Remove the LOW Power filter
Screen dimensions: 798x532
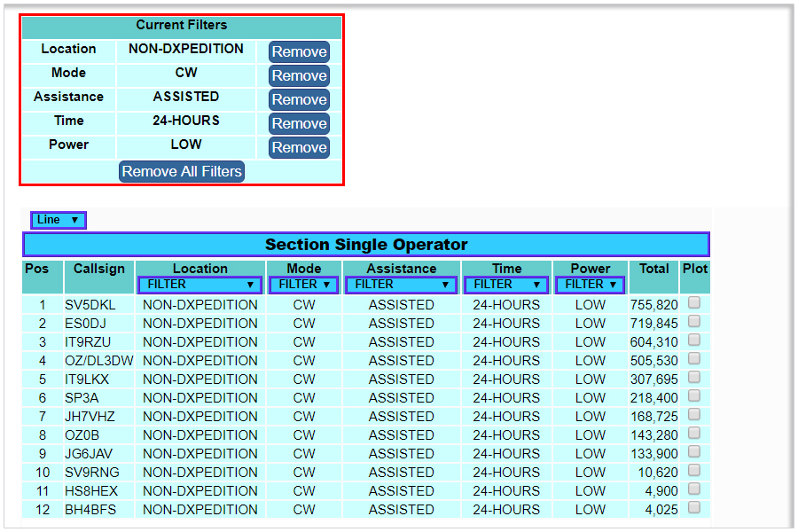[x=299, y=147]
